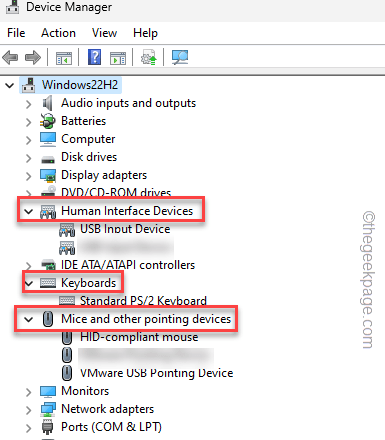Click the Forward arrow toolbar icon
The image size is (385, 440).
point(33,57)
